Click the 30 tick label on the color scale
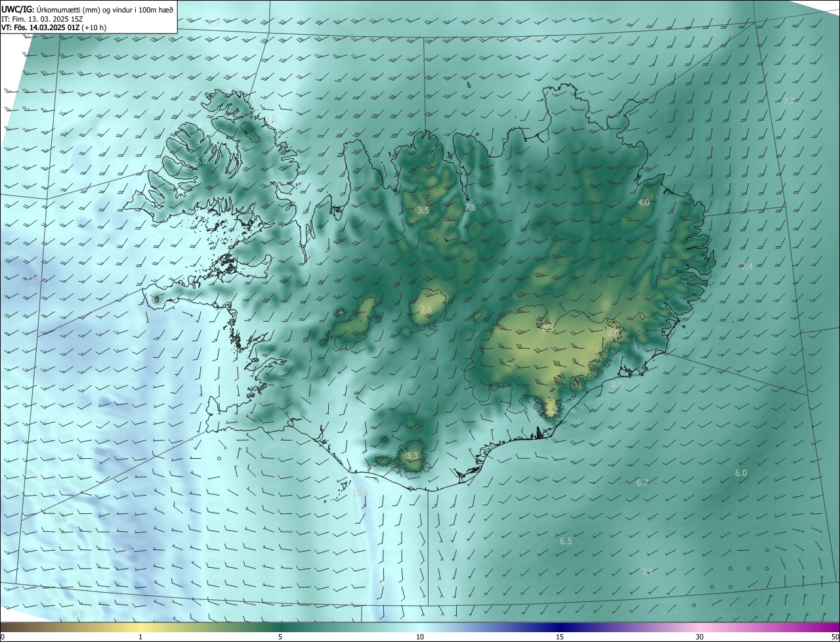Viewport: 840px width, 642px height. coord(700,637)
